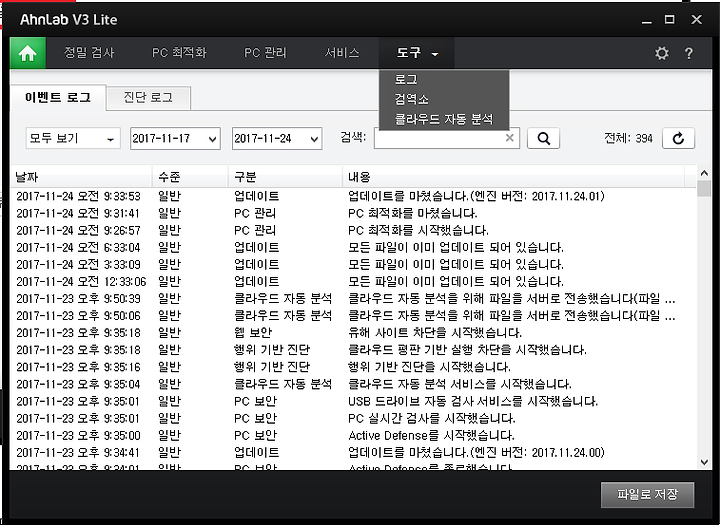Image resolution: width=720 pixels, height=527 pixels.
Task: Go to the green Home icon
Action: 28,53
